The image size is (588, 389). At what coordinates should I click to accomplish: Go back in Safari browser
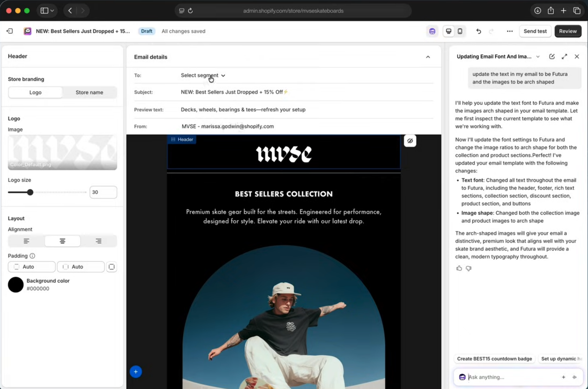click(70, 11)
